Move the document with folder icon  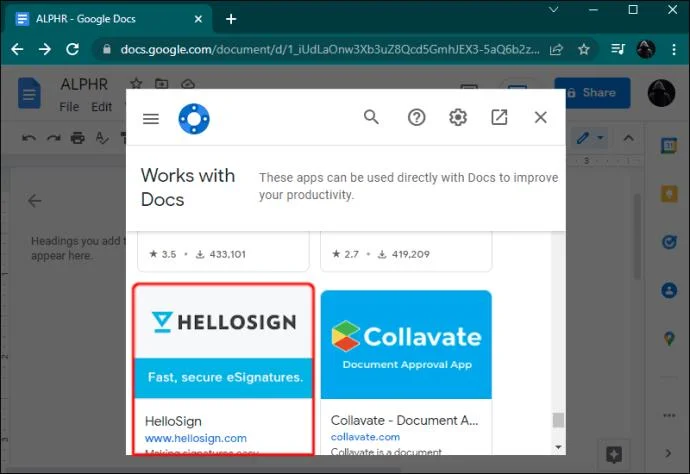click(x=161, y=83)
